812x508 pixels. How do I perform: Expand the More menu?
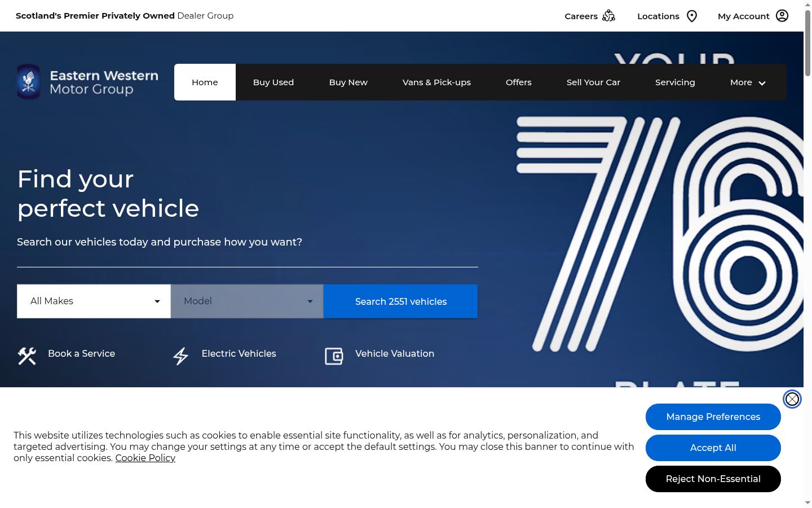748,82
